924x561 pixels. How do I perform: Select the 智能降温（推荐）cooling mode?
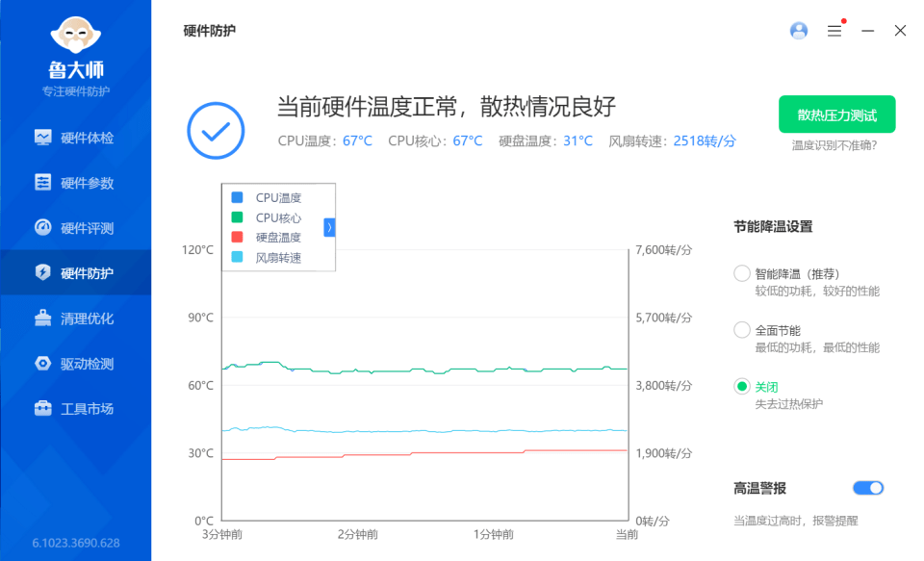click(742, 273)
